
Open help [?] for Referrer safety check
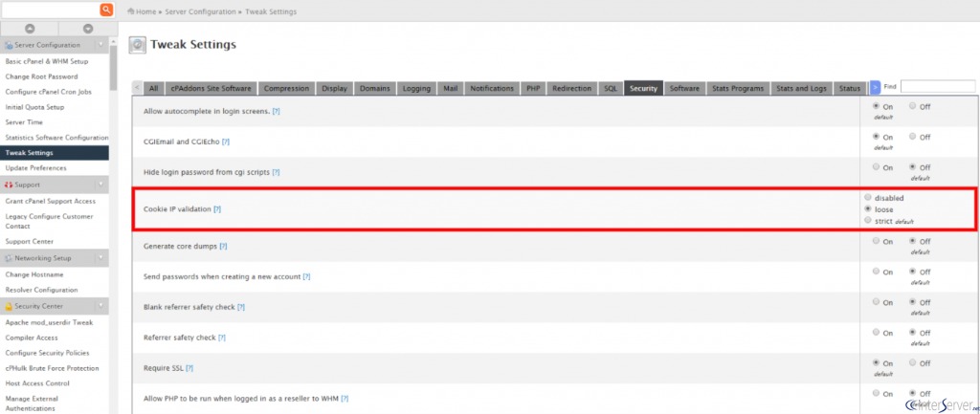(221, 338)
